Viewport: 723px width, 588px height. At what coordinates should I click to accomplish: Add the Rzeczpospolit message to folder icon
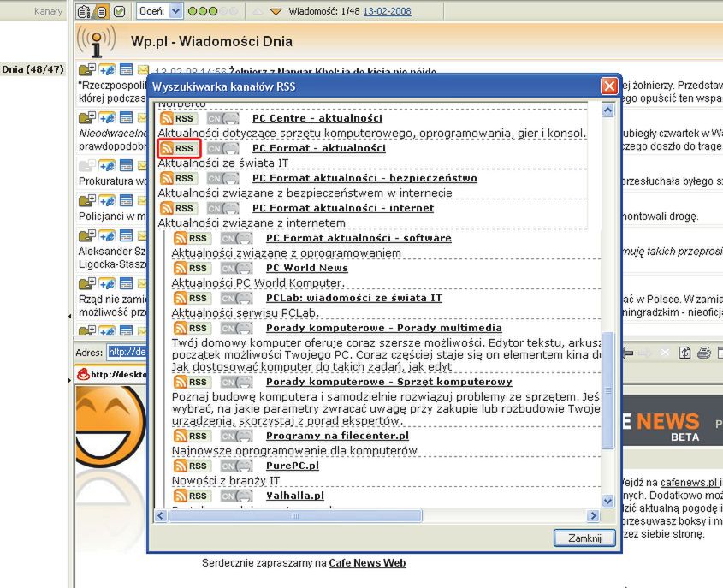pos(86,69)
